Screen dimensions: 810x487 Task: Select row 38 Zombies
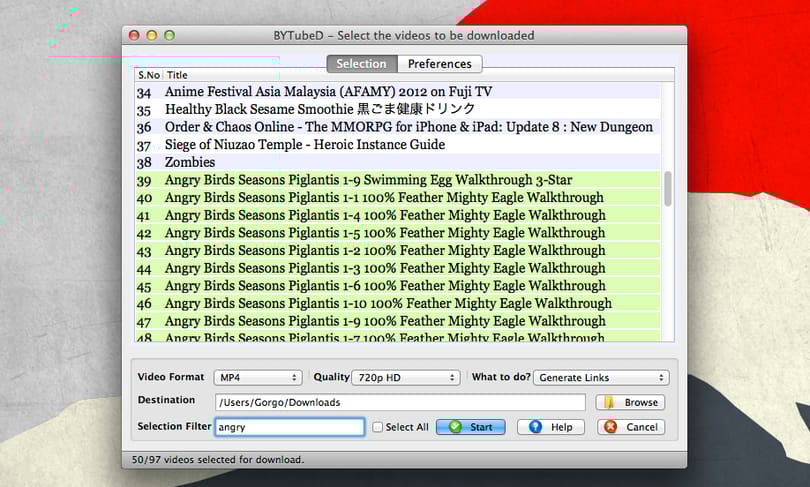tap(398, 162)
